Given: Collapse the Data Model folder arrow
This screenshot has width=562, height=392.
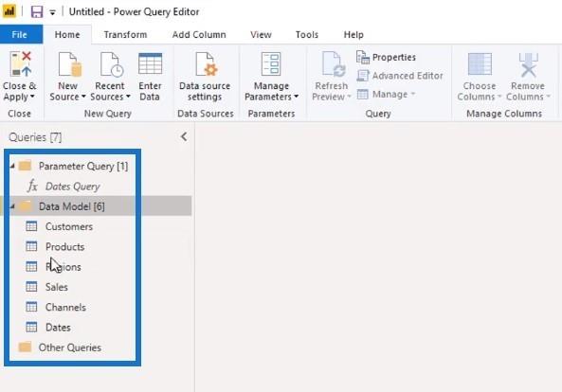Looking at the screenshot, I should 12,206.
